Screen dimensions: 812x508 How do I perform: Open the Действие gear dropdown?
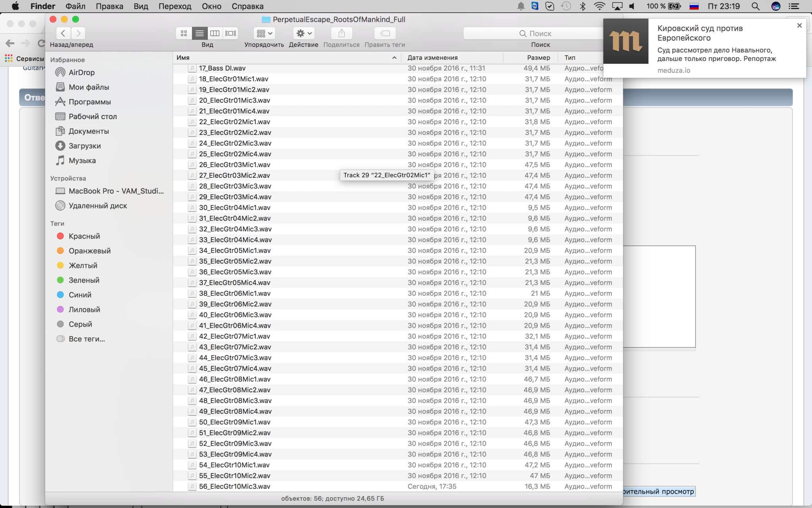(x=304, y=33)
